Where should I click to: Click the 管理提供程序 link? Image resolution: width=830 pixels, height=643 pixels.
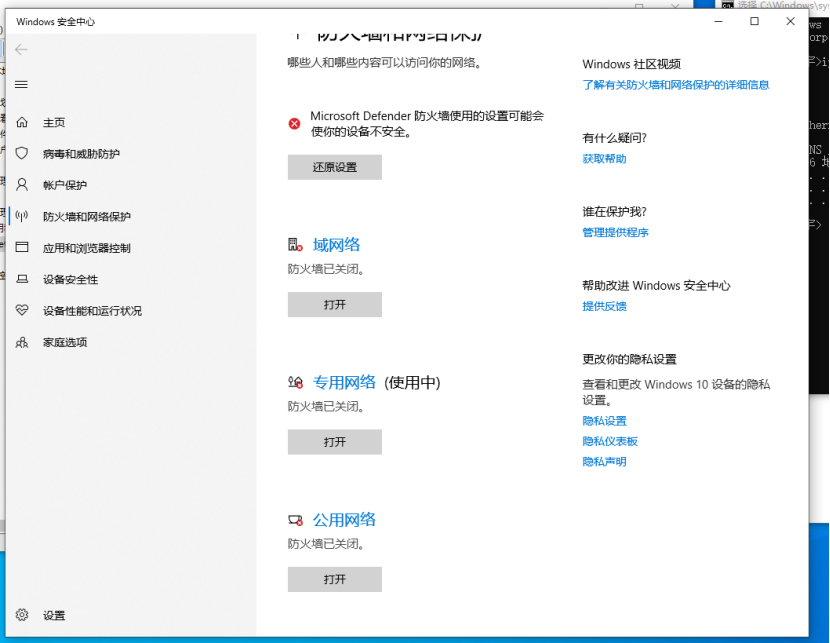click(x=615, y=232)
